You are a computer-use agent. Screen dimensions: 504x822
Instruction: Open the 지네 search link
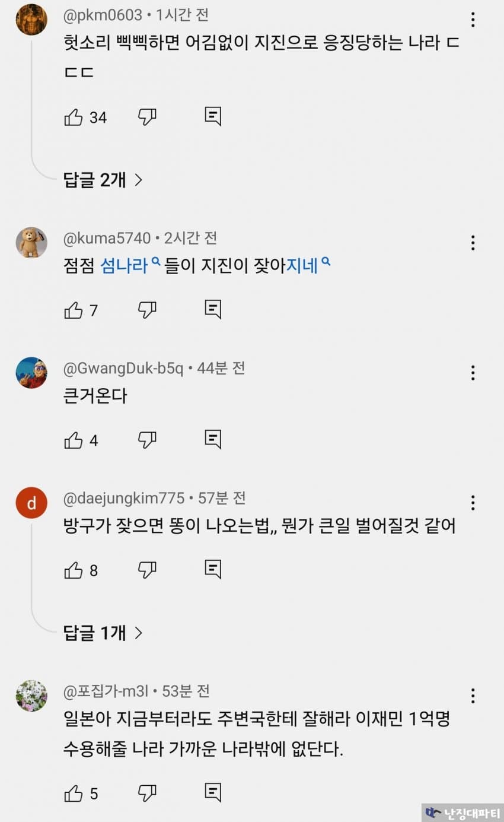tap(302, 265)
